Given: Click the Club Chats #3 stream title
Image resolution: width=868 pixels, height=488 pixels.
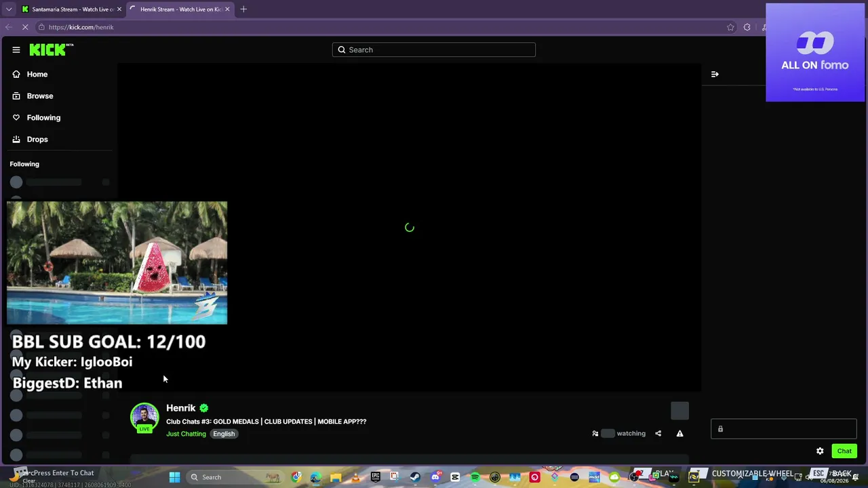Looking at the screenshot, I should (266, 422).
